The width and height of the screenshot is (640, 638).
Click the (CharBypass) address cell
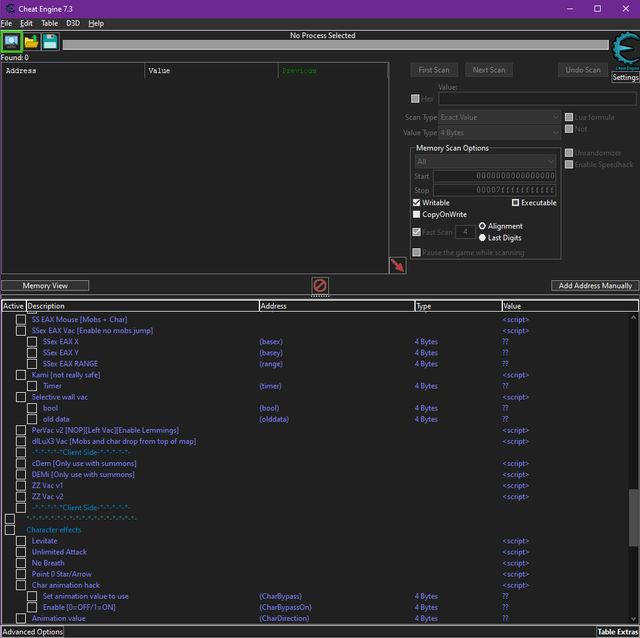(280, 596)
